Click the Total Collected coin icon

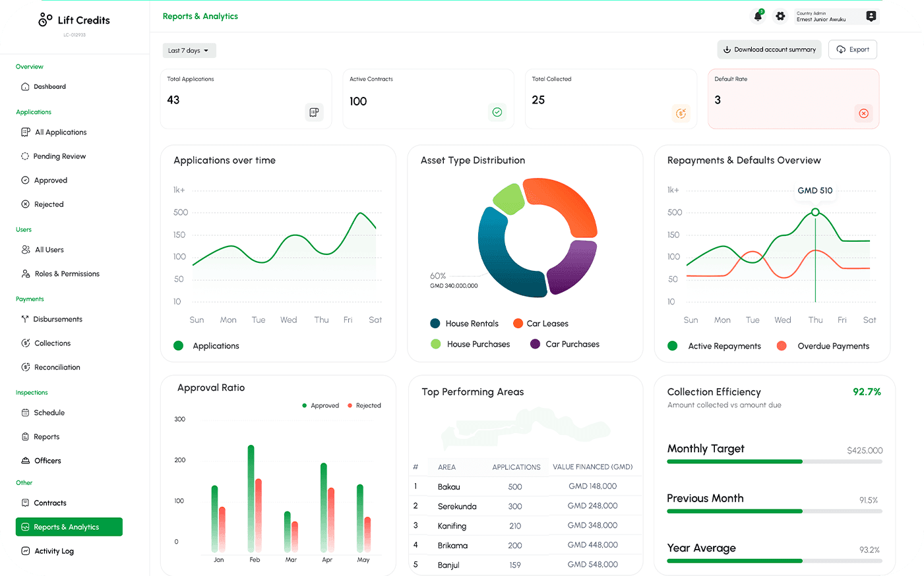(681, 113)
